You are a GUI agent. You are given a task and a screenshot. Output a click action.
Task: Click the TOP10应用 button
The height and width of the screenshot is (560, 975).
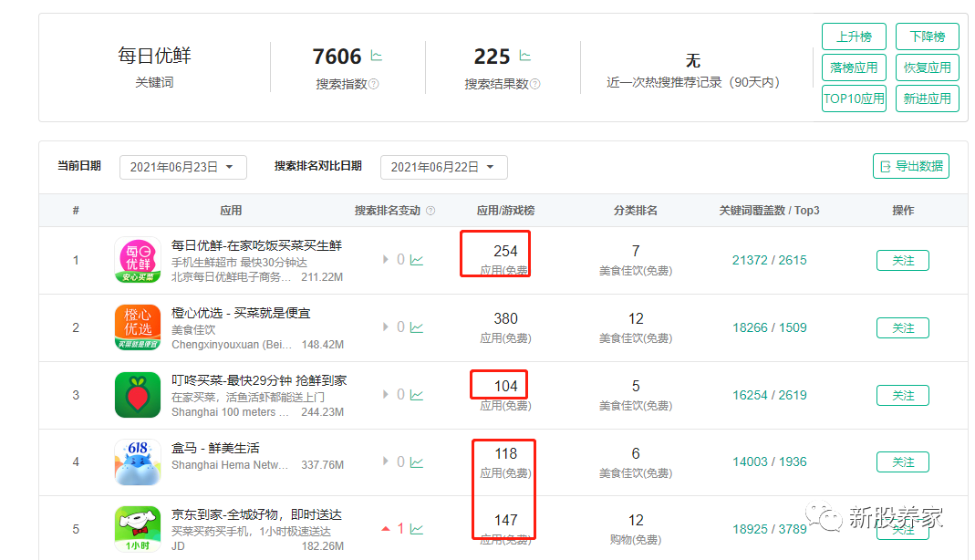click(x=854, y=99)
